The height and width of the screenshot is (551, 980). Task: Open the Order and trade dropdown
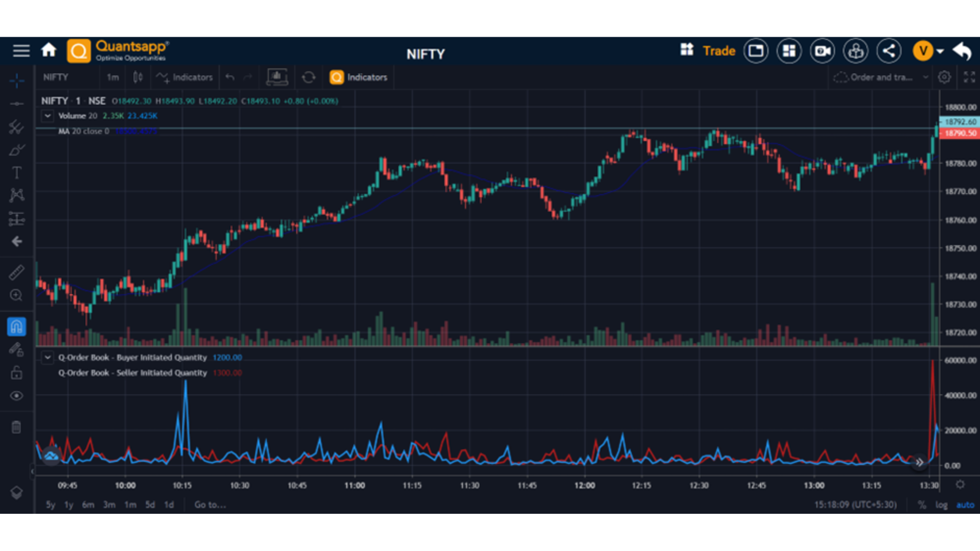click(880, 78)
